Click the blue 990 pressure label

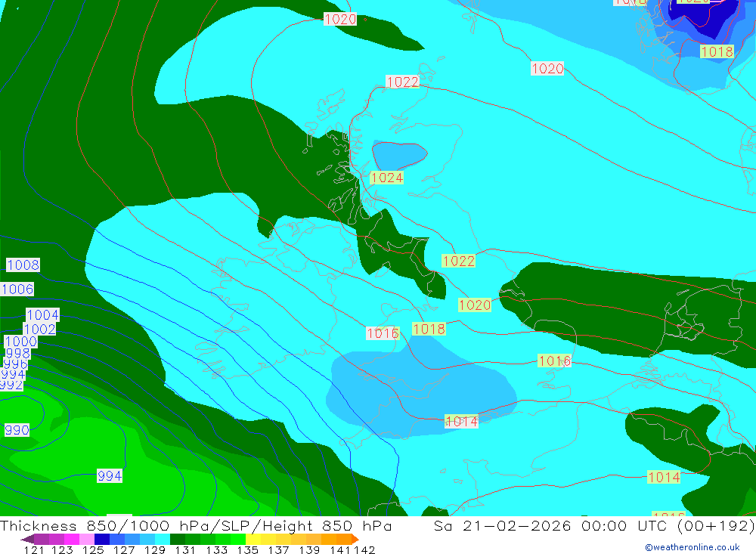pos(17,429)
